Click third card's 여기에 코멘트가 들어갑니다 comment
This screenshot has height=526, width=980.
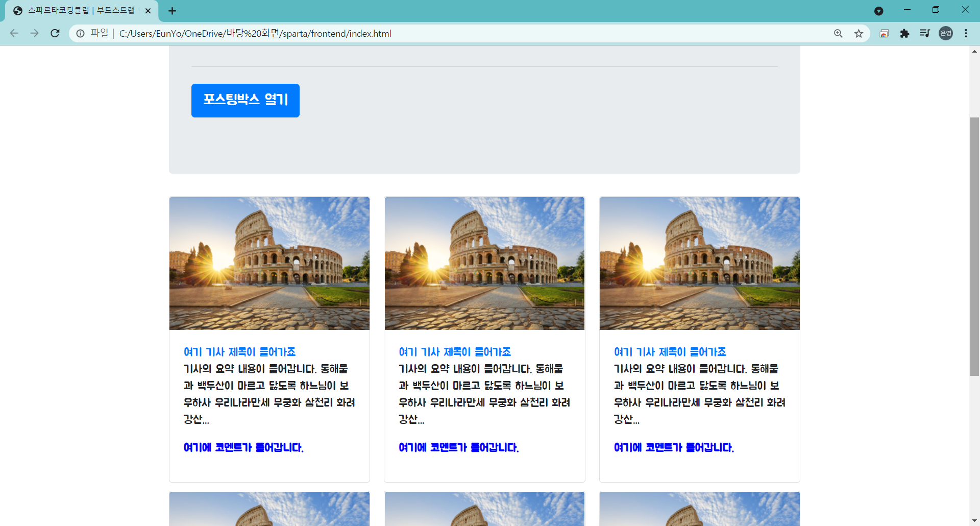tap(674, 447)
